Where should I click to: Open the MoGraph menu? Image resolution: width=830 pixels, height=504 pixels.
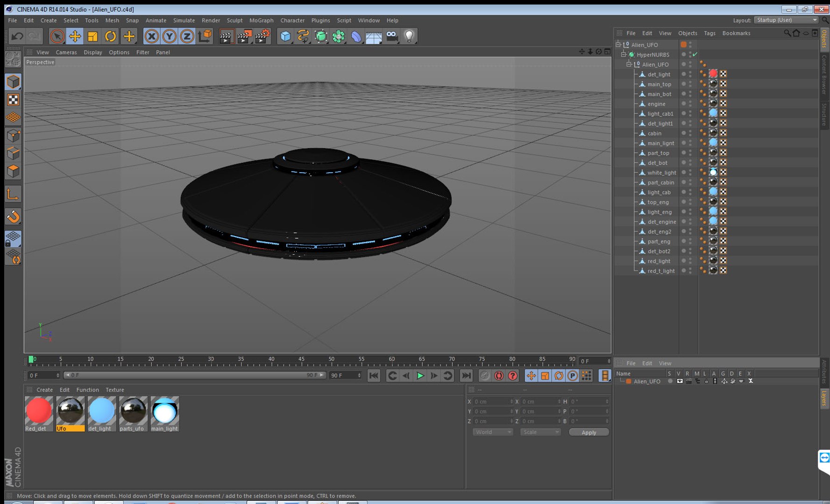pyautogui.click(x=261, y=20)
